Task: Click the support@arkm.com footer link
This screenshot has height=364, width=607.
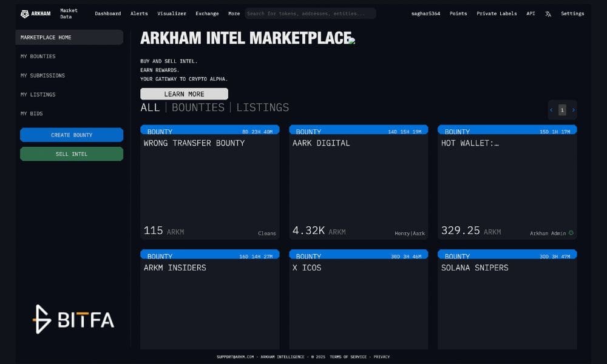Action: [236, 357]
